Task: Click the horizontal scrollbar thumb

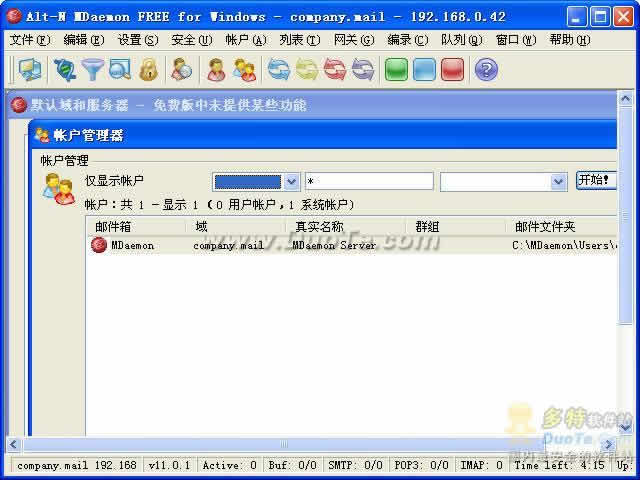Action: pos(283,444)
